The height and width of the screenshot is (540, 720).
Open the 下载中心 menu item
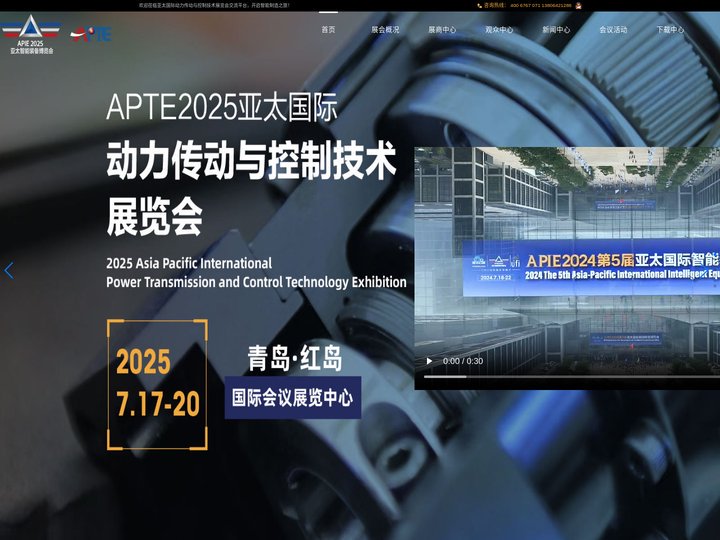[669, 29]
